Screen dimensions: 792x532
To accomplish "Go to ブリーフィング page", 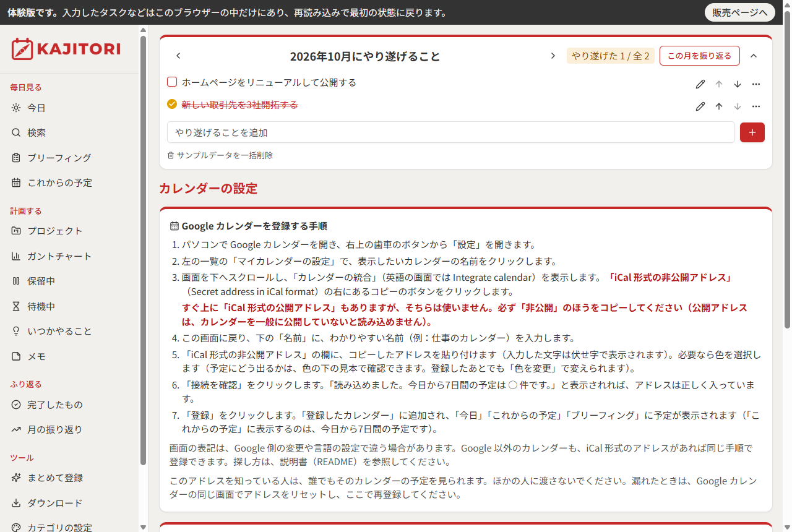I will tap(59, 158).
